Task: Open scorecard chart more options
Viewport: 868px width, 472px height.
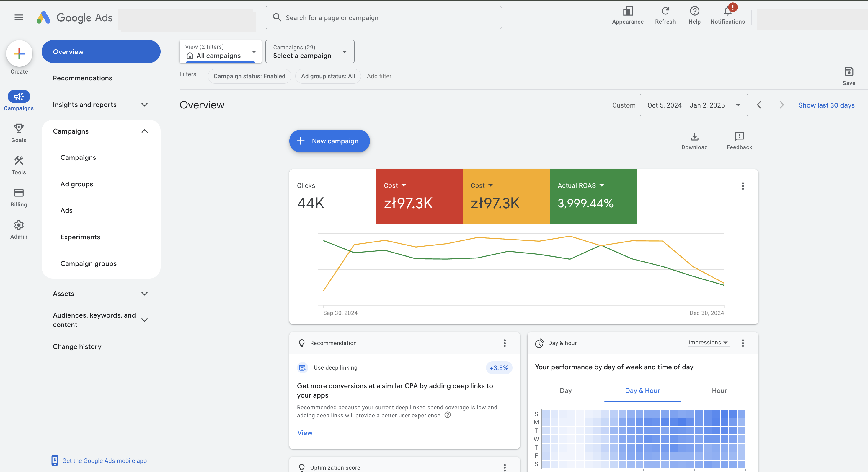Action: coord(742,186)
